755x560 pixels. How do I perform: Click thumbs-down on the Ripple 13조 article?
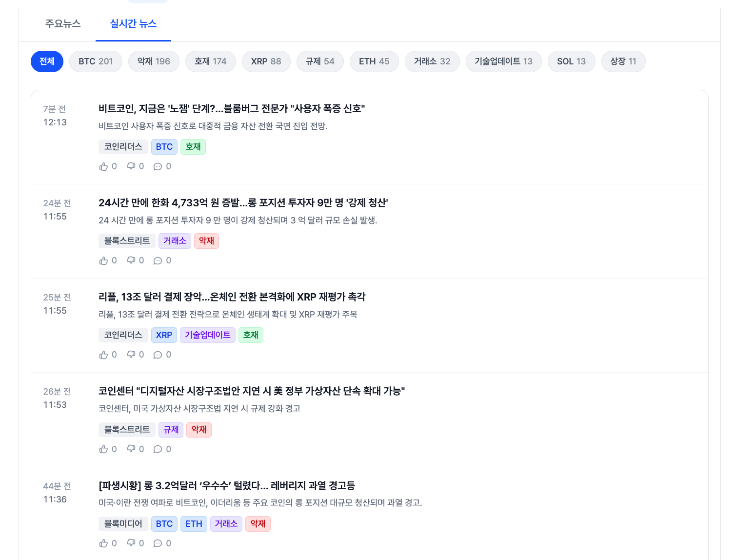click(131, 355)
